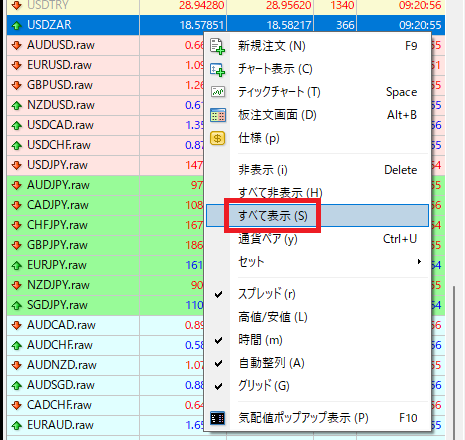The image size is (465, 440).
Task: Click the red down arrow beside GBPJPY.raw
Action: pyautogui.click(x=17, y=245)
